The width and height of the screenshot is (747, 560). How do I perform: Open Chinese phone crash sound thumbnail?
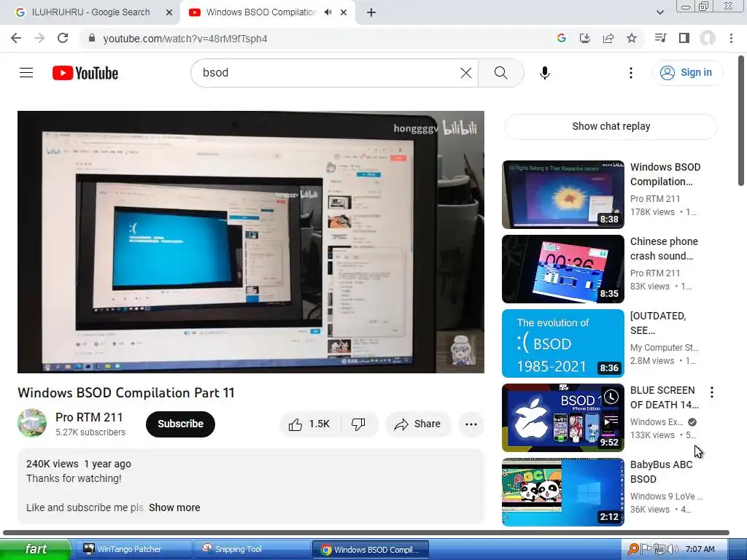pos(562,269)
